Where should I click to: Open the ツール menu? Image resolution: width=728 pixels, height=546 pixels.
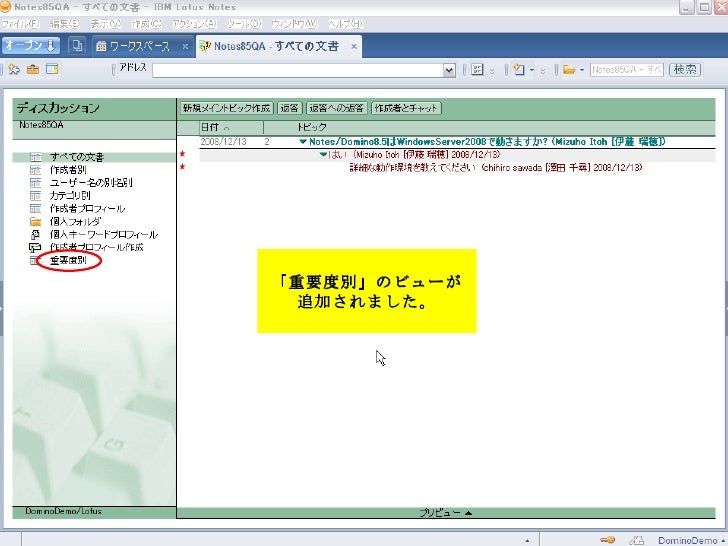(x=244, y=23)
